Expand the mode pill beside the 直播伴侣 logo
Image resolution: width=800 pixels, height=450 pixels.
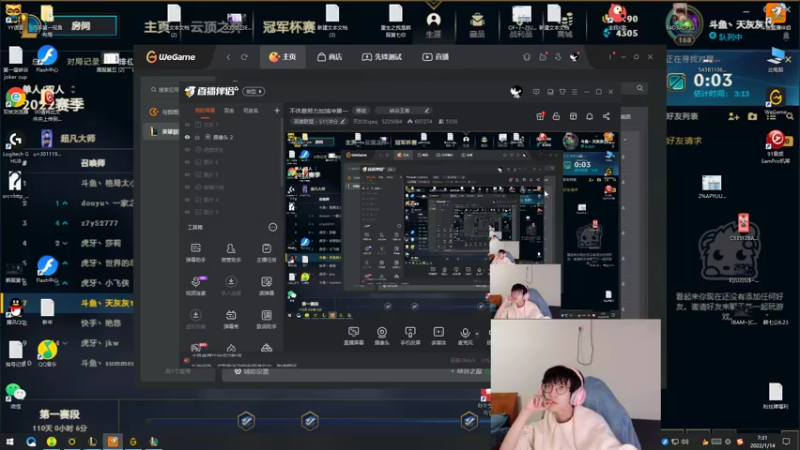[254, 91]
